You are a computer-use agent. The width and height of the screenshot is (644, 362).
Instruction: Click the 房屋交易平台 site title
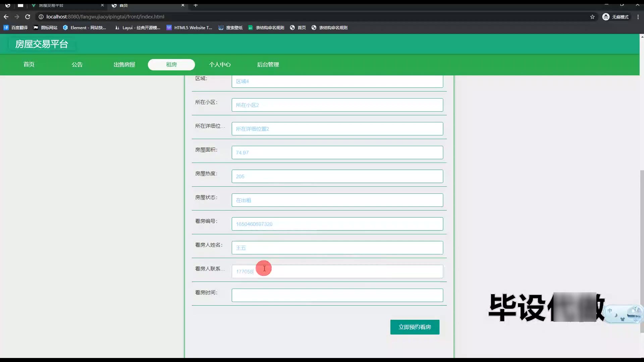click(x=42, y=44)
